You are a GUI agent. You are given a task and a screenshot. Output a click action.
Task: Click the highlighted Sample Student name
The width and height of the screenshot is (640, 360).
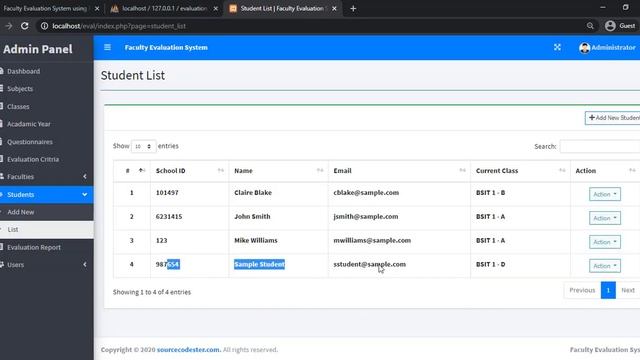tap(259, 264)
